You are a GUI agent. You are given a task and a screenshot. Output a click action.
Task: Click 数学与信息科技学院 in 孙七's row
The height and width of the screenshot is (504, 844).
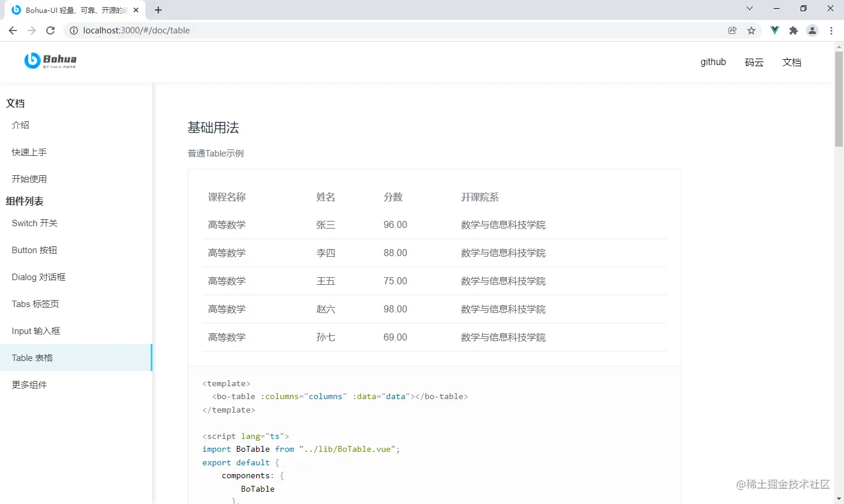click(x=503, y=338)
